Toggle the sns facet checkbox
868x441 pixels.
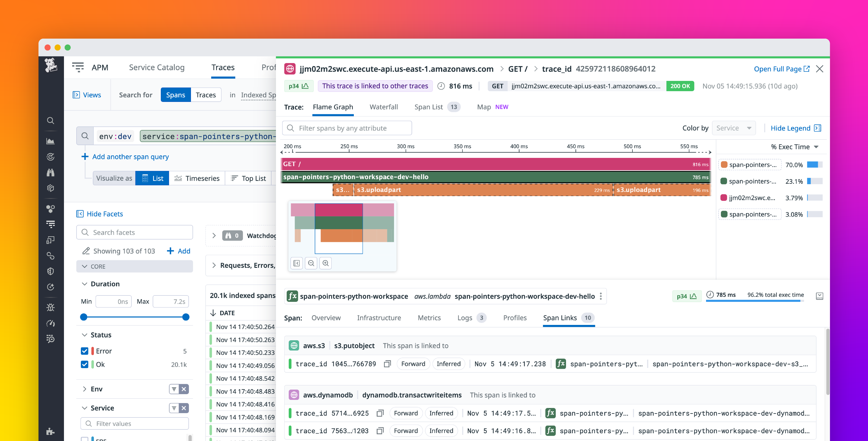point(84,439)
